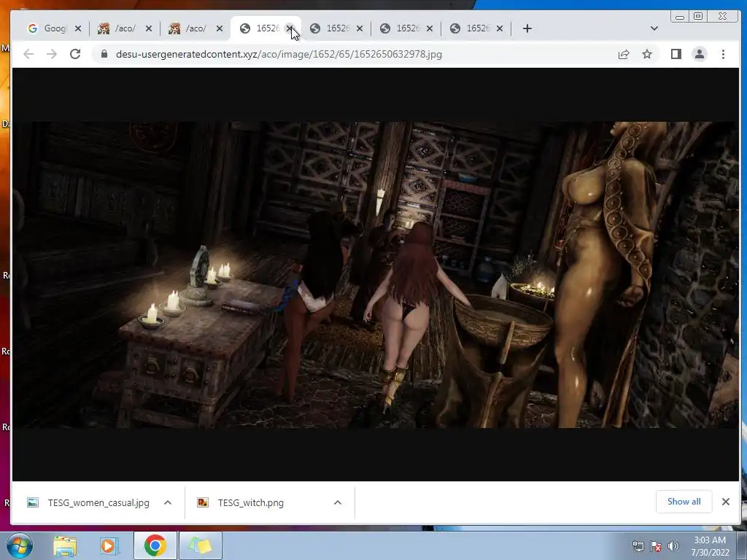
Task: Expand options for TESG_witch.png download
Action: (x=338, y=503)
